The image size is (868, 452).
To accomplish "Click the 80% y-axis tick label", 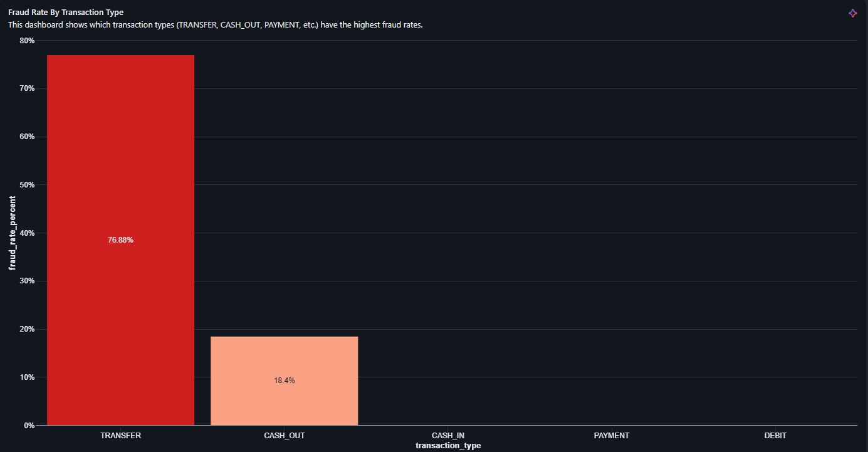I will [28, 41].
